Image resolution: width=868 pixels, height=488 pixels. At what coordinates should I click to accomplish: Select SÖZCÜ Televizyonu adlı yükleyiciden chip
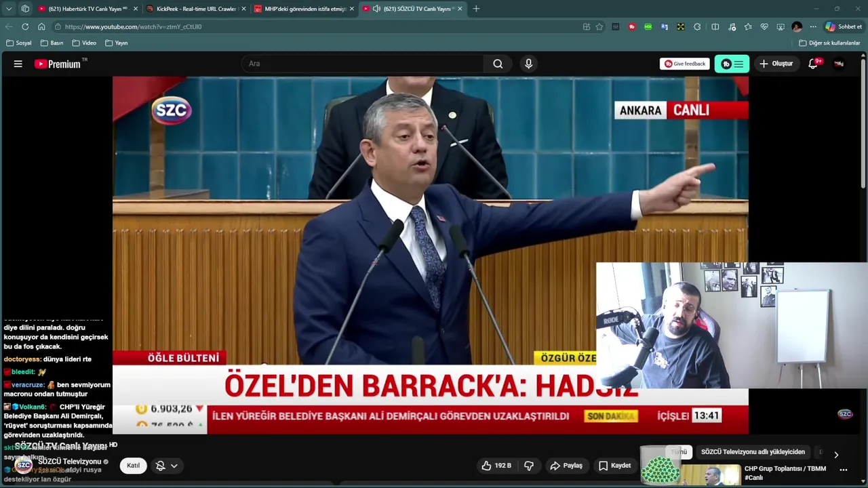(753, 452)
